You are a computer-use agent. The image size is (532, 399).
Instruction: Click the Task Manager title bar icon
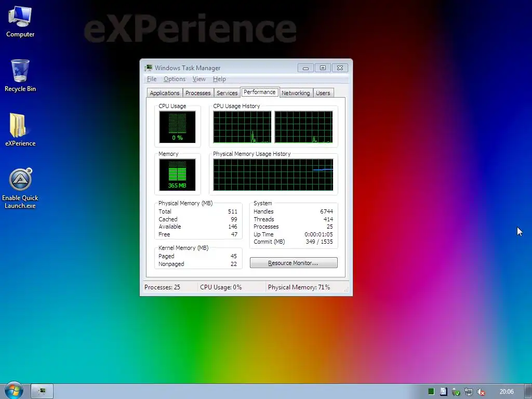point(148,68)
